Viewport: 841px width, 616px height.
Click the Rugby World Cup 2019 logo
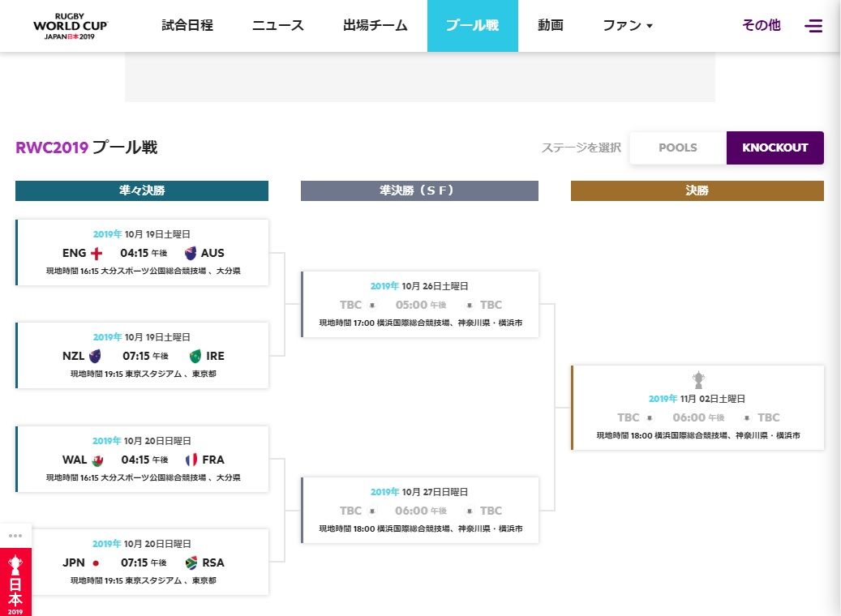pyautogui.click(x=71, y=26)
